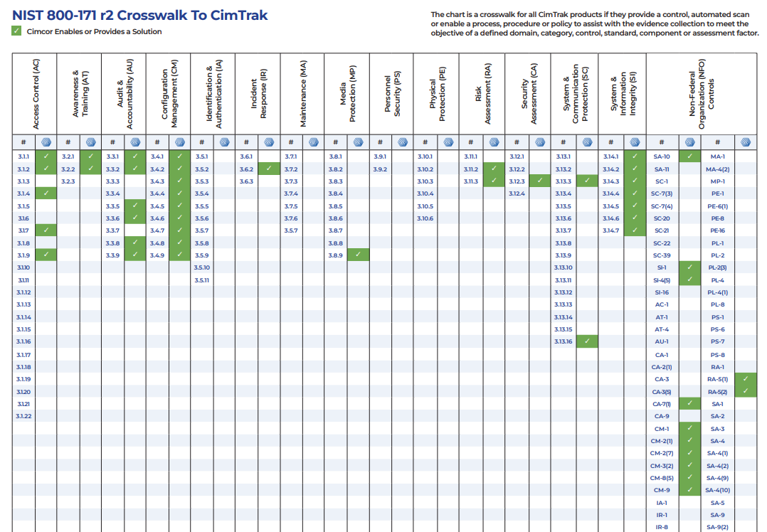Click CimTrak logo icon under Audit & Accountability (AU)
Viewport: 767px width, 532px height.
135,142
